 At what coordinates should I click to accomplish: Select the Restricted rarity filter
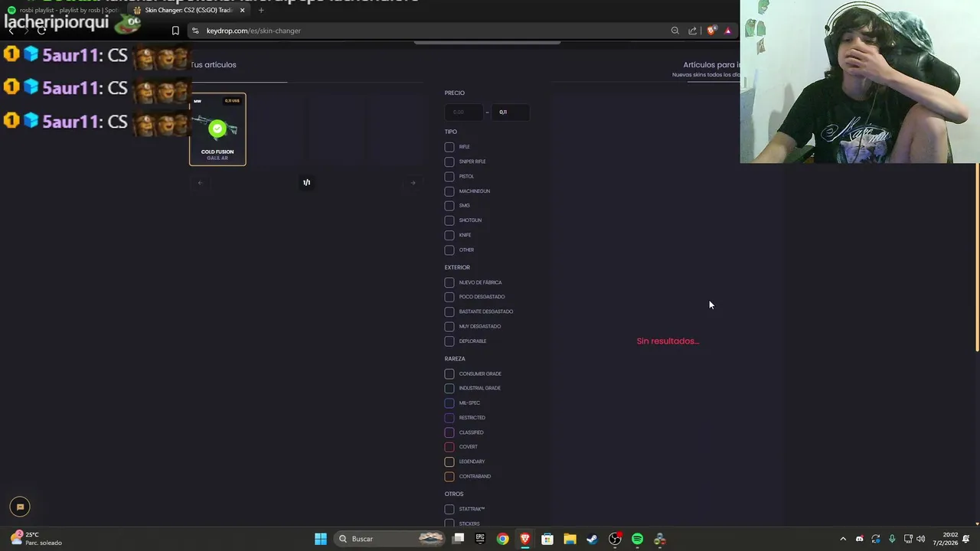pos(449,418)
